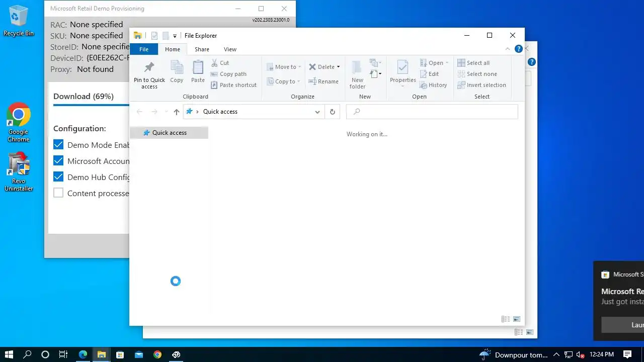The image size is (644, 362).
Task: Go up one level with the up arrow
Action: pyautogui.click(x=176, y=112)
